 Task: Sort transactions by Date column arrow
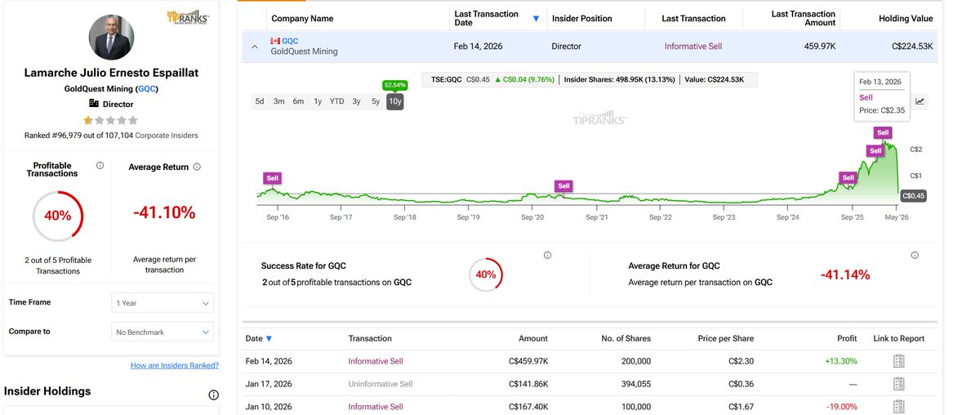click(269, 338)
